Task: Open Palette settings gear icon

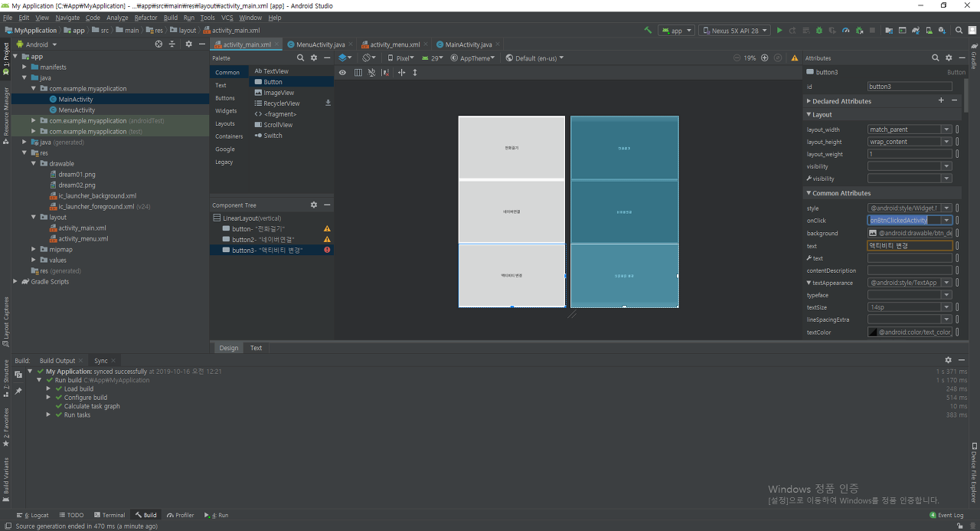Action: click(x=314, y=57)
